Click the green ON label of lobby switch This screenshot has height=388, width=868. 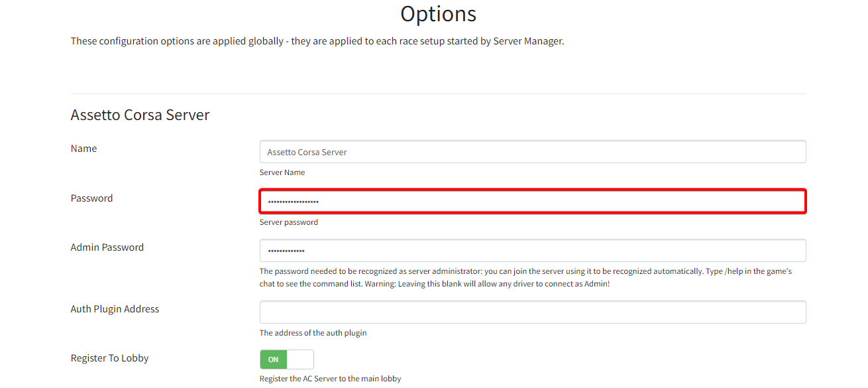pyautogui.click(x=274, y=359)
